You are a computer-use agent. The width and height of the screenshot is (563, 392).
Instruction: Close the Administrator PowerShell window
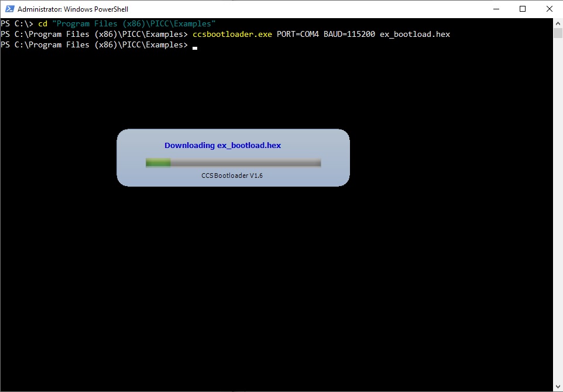click(550, 9)
